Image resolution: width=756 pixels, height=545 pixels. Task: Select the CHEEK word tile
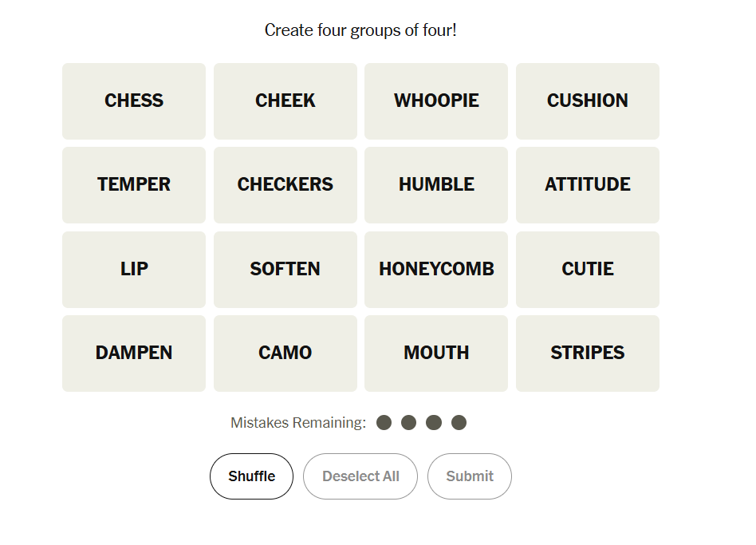coord(285,101)
